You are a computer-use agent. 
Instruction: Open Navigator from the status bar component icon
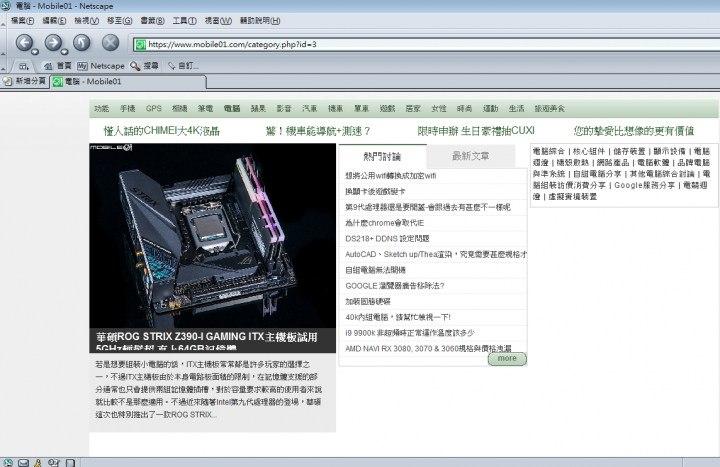8,463
